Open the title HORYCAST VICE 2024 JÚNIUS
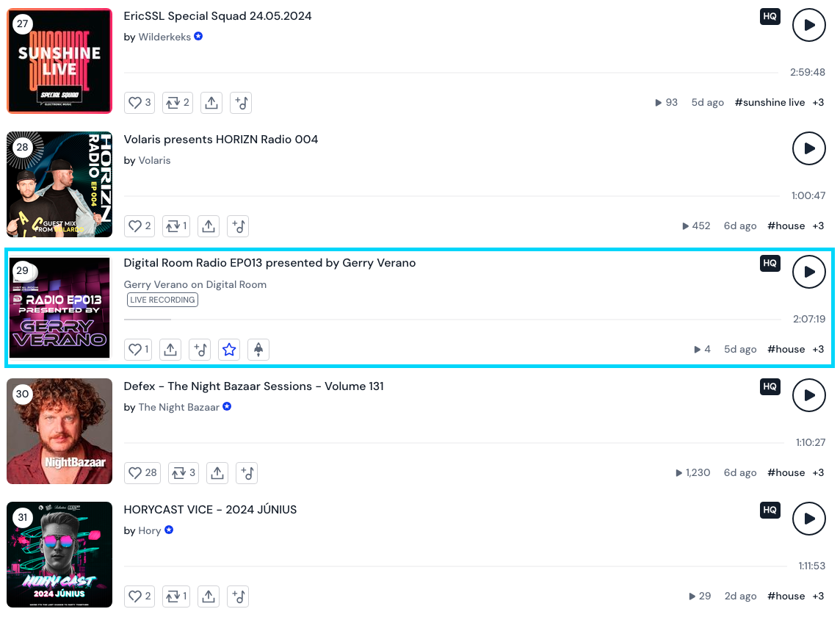 [x=210, y=510]
